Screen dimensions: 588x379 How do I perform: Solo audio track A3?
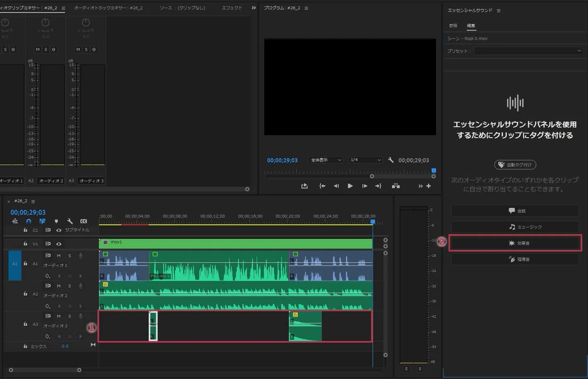[x=70, y=316]
